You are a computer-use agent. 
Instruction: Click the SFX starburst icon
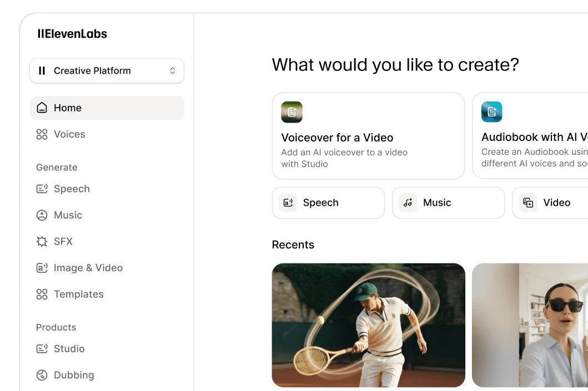(x=42, y=242)
